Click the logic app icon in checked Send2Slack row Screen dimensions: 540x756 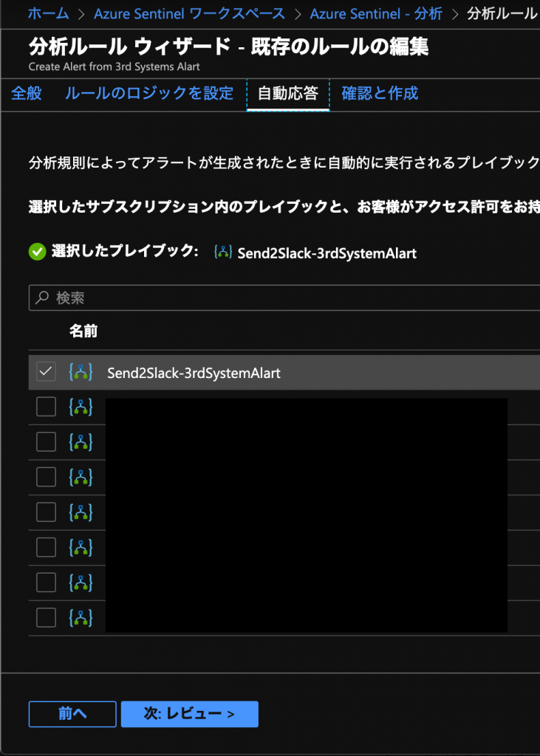81,372
